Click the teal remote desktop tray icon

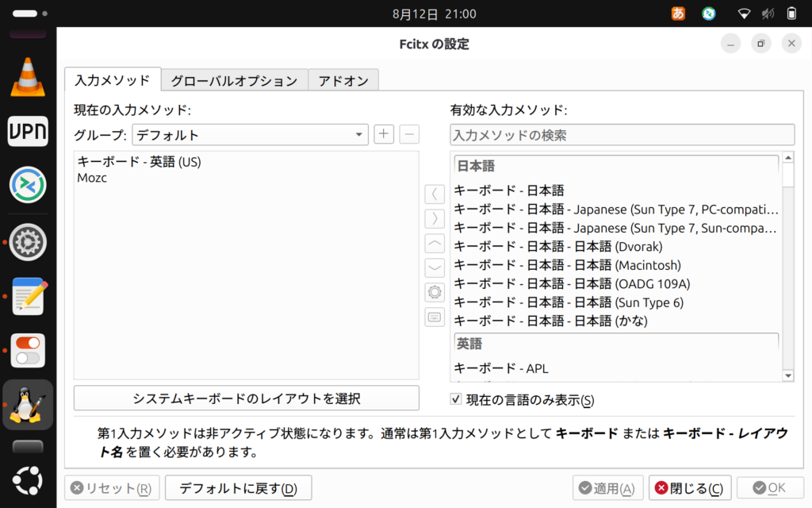(708, 13)
